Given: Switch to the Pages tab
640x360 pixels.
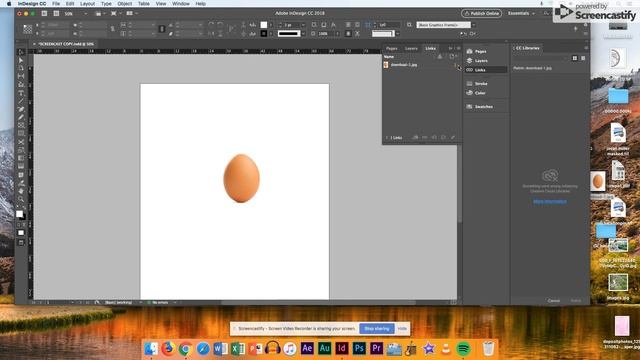Looking at the screenshot, I should pos(391,48).
